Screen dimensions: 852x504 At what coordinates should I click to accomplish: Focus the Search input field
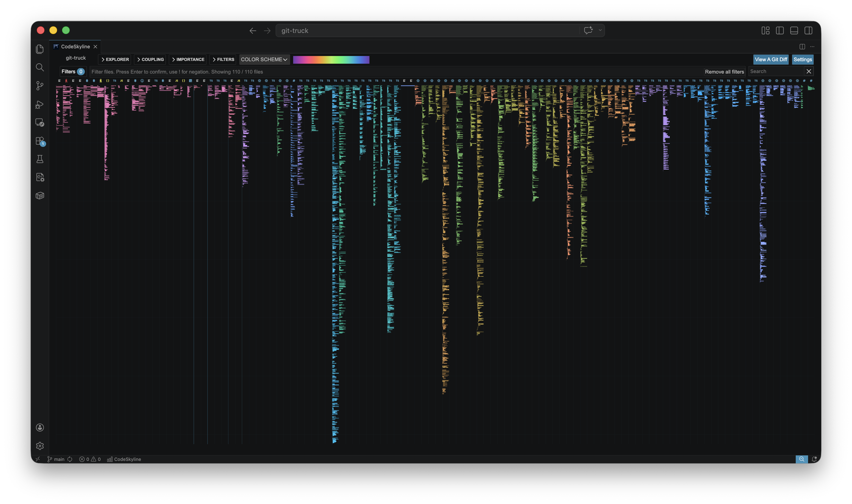coord(776,71)
